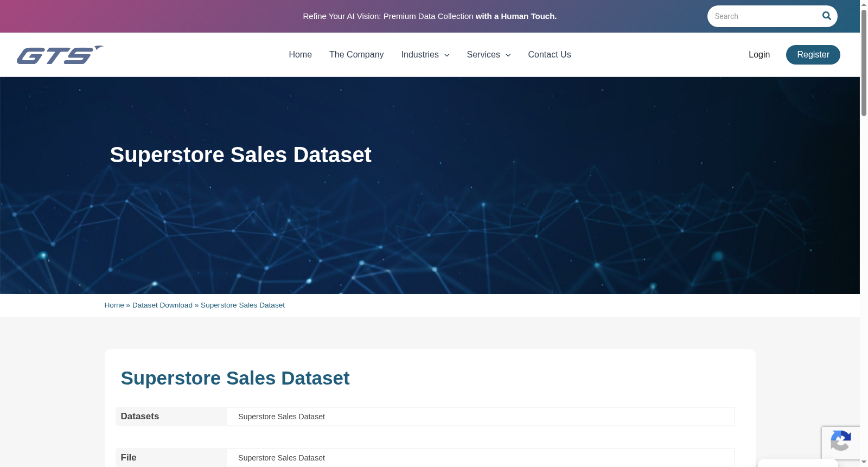Select the Datasets row value text
Image resolution: width=868 pixels, height=467 pixels.
click(282, 417)
